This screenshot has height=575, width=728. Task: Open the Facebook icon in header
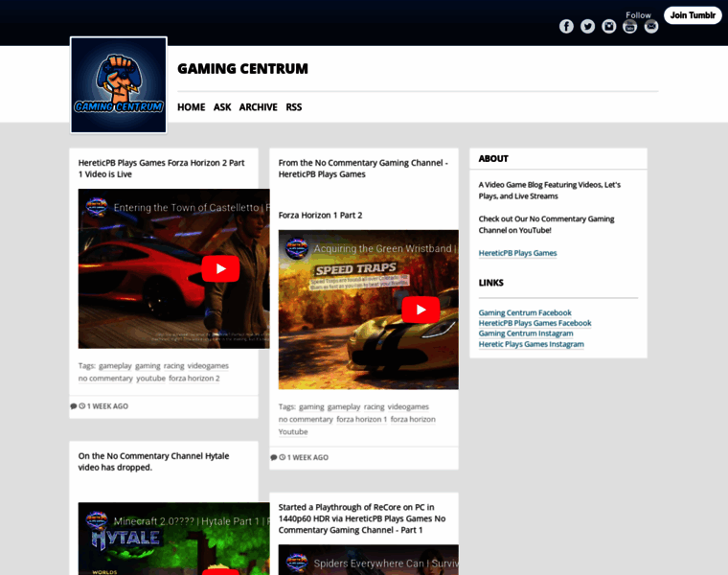pyautogui.click(x=566, y=27)
